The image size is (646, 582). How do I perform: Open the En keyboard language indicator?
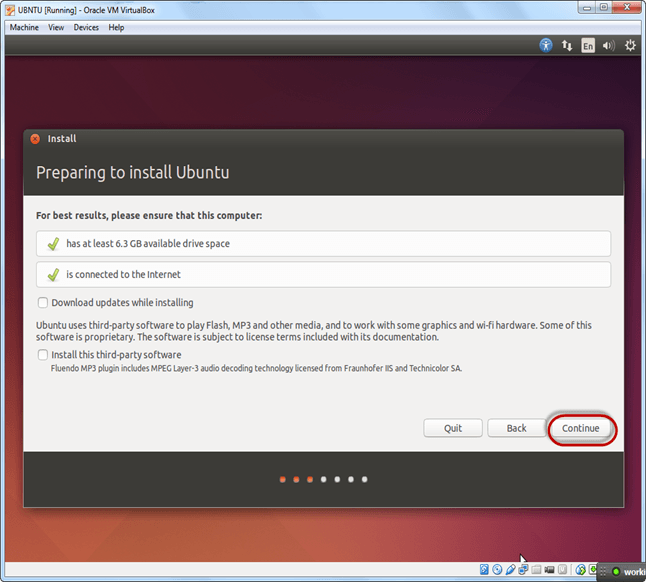tap(588, 45)
